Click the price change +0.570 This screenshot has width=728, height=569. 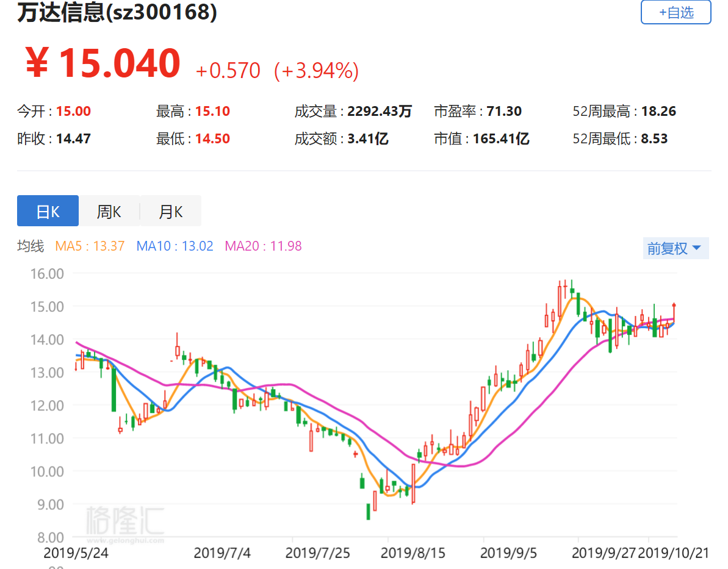click(x=228, y=71)
